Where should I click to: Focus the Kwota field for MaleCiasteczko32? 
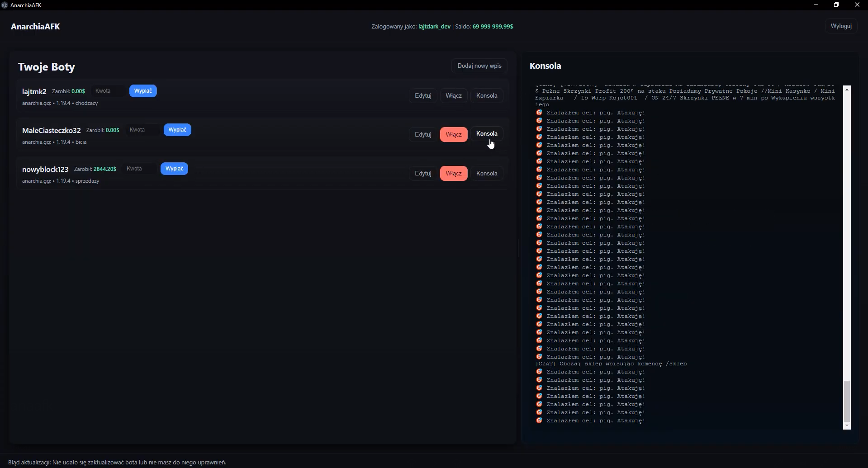142,130
